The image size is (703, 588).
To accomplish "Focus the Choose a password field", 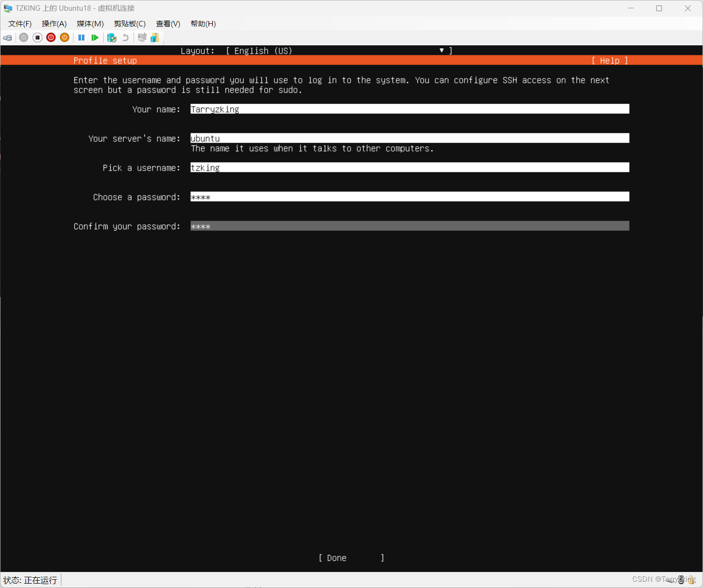I will (x=410, y=196).
